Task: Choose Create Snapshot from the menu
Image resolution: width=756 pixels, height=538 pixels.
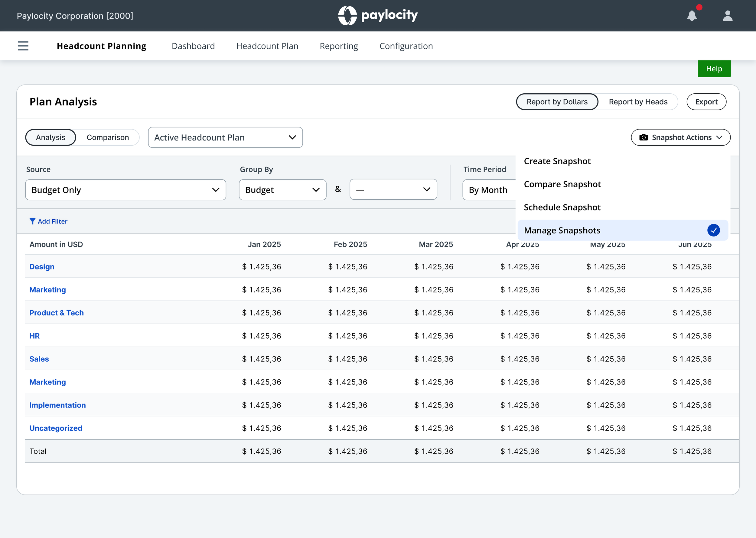Action: 557,161
